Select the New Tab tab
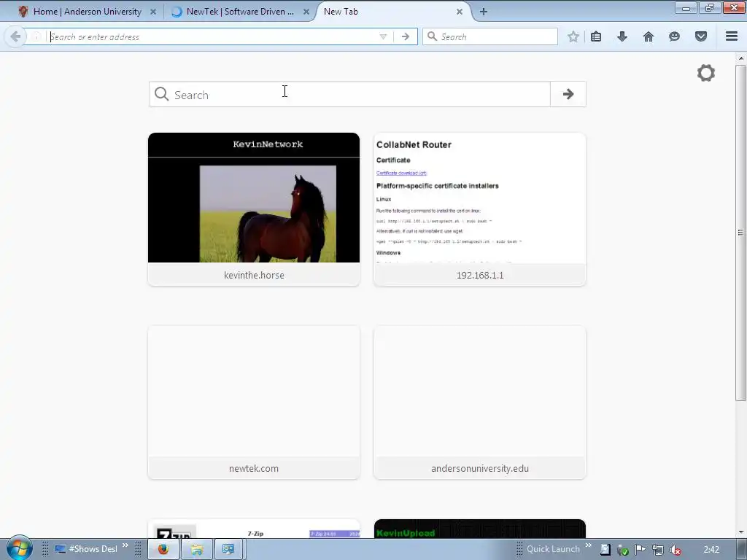Image resolution: width=747 pixels, height=560 pixels. point(341,12)
